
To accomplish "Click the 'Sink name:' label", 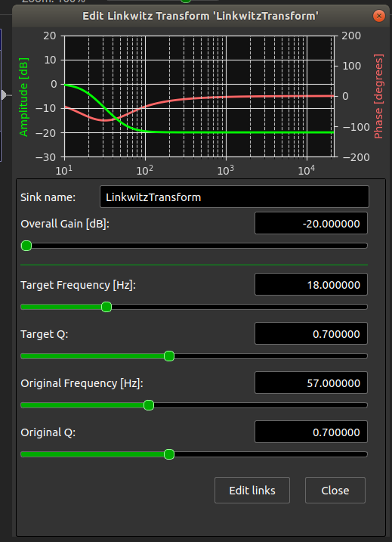I will (x=48, y=197).
